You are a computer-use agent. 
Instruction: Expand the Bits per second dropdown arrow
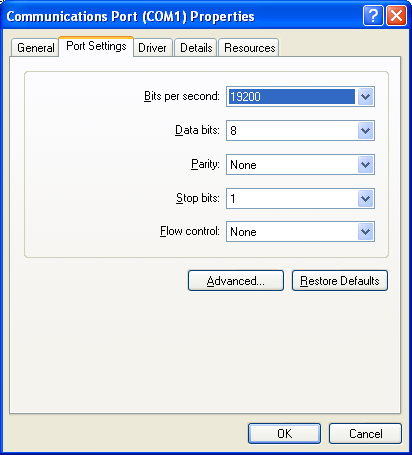click(x=365, y=97)
